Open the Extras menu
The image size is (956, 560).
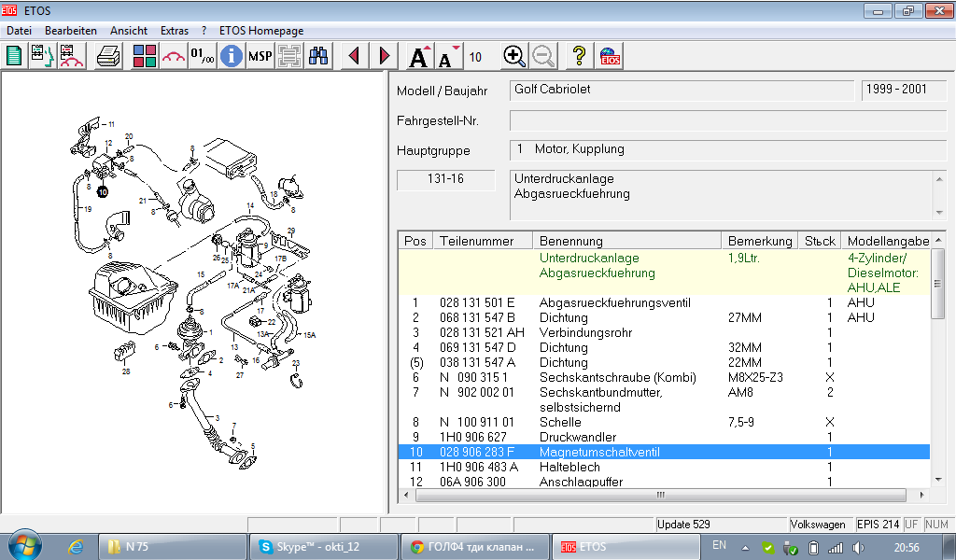[x=174, y=31]
